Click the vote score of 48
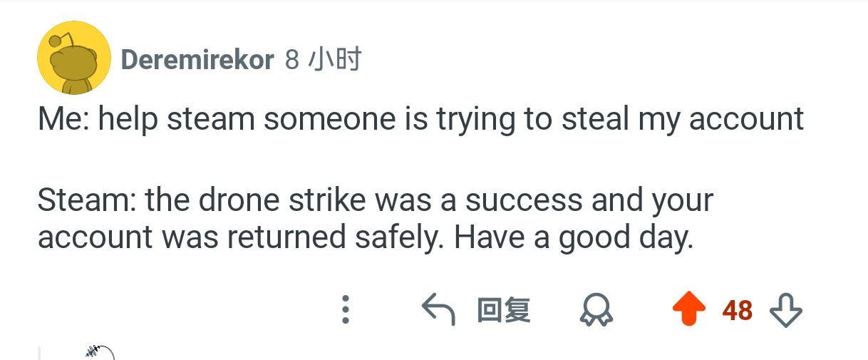Screen dimensions: 868x360 pos(737,310)
